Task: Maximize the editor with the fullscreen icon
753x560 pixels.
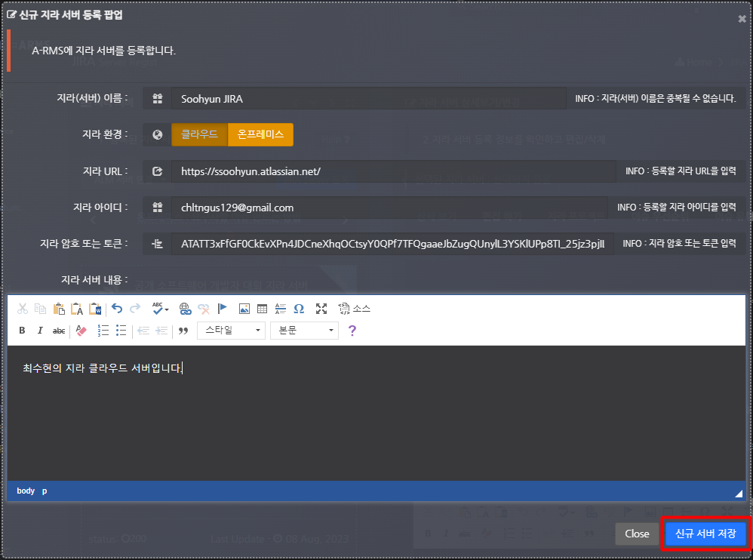Action: tap(321, 308)
